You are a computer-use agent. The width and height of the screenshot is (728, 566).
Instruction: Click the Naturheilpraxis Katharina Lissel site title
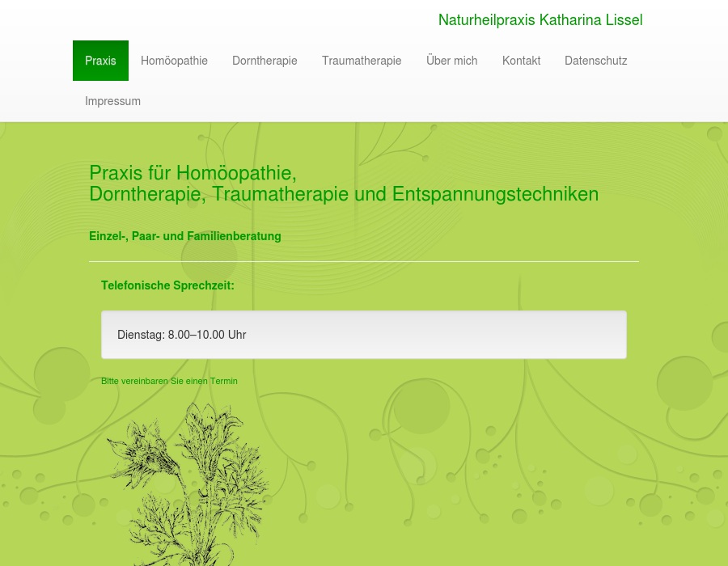(540, 20)
